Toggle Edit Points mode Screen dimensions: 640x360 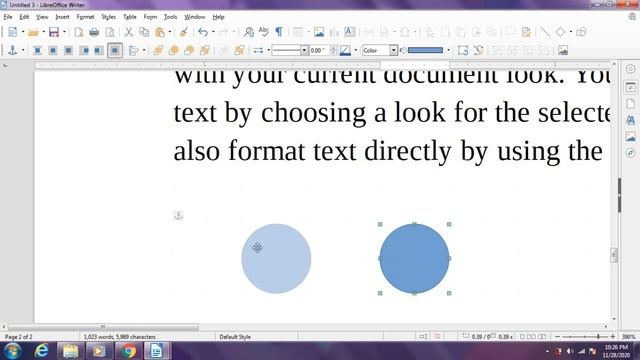click(x=478, y=50)
